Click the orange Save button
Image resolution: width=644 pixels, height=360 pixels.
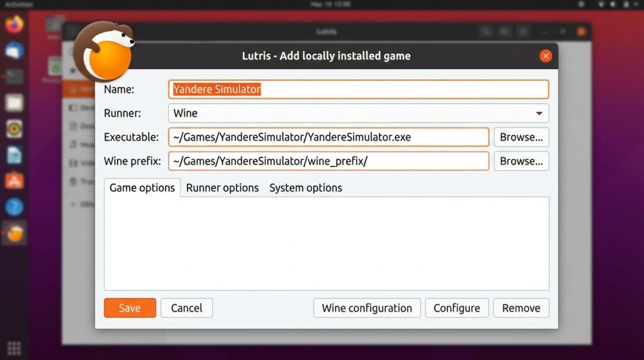[130, 308]
